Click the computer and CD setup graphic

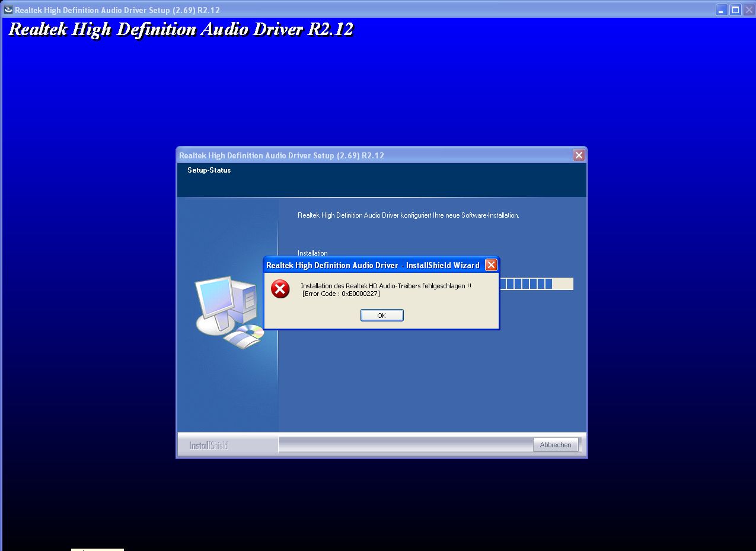(229, 312)
